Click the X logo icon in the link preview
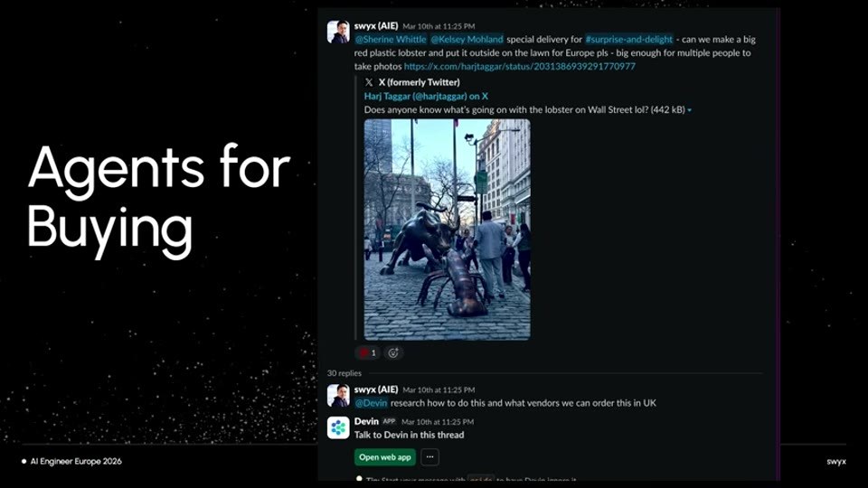Viewport: 868px width, 488px height. point(369,82)
